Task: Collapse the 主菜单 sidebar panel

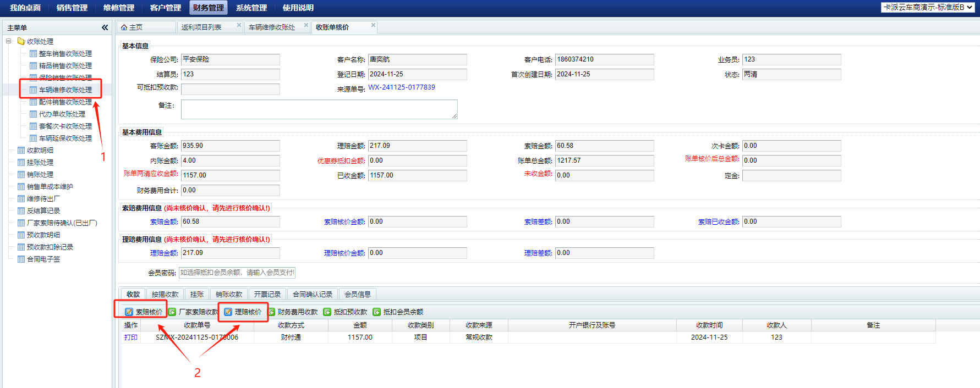Action: pyautogui.click(x=105, y=27)
